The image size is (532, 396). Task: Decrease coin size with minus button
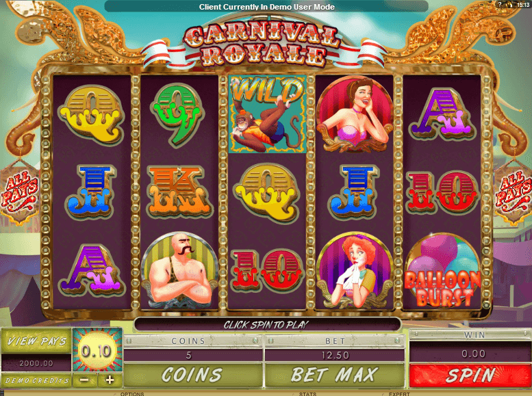(x=85, y=380)
